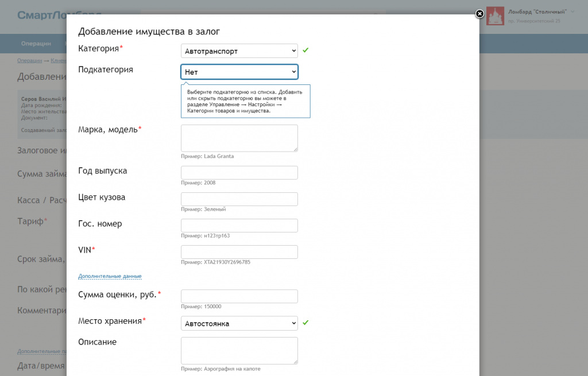The width and height of the screenshot is (588, 376).
Task: Click the Гос. номер input field
Action: point(239,226)
